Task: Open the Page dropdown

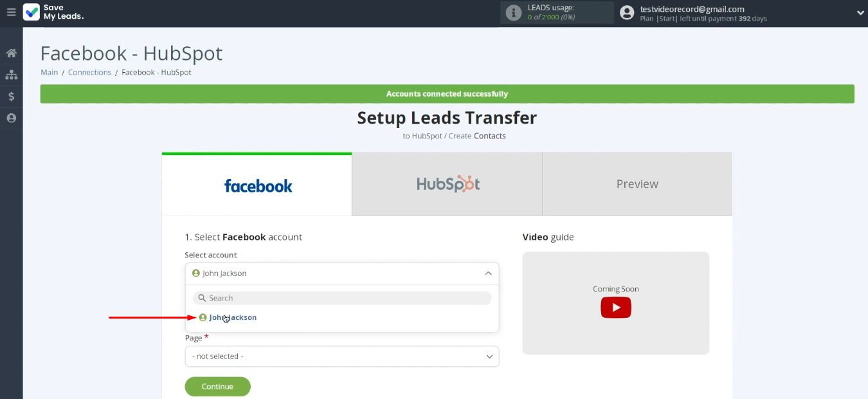Action: [x=342, y=357]
